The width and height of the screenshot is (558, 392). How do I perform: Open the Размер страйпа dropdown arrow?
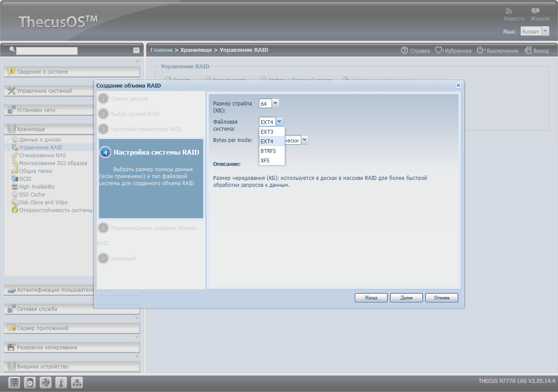pyautogui.click(x=276, y=103)
